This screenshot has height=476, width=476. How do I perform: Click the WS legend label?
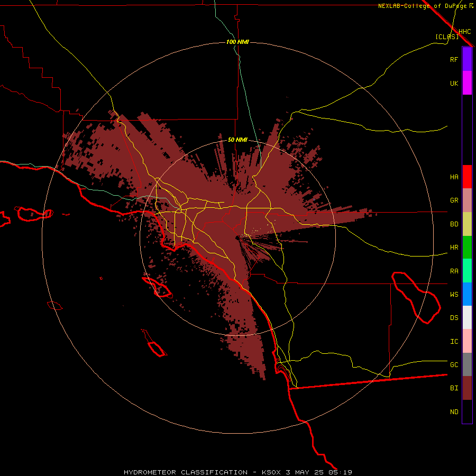tap(454, 295)
